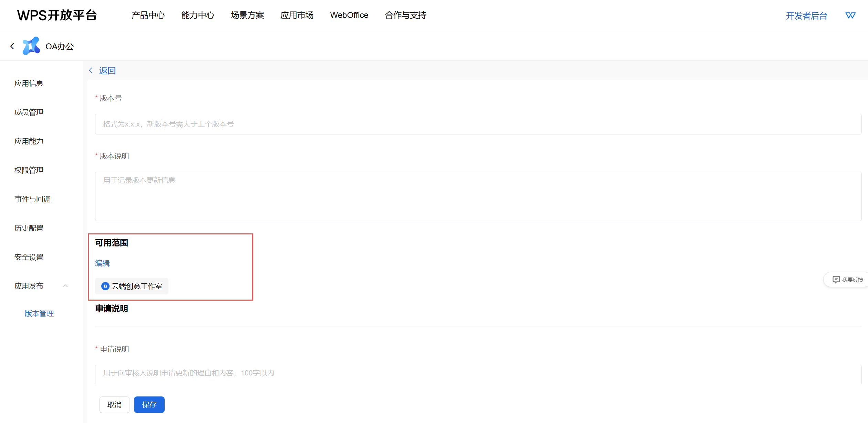Viewport: 868px width, 423px height.
Task: Click the 云端创意工作室 organization icon
Action: coord(105,286)
